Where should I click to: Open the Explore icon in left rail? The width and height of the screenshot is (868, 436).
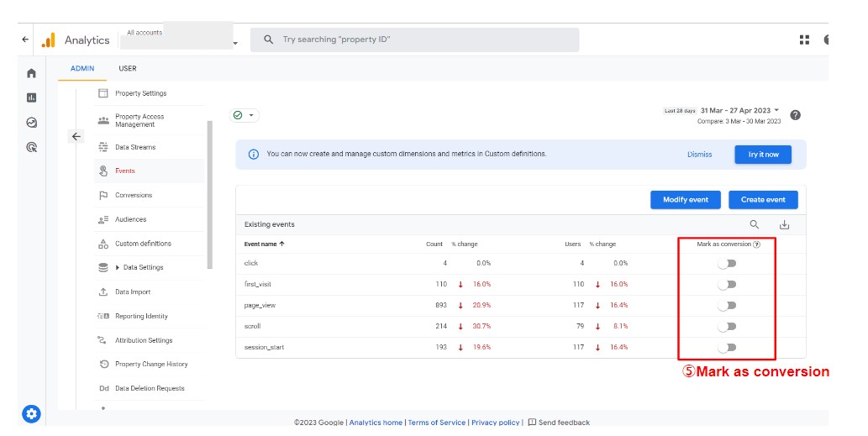32,123
